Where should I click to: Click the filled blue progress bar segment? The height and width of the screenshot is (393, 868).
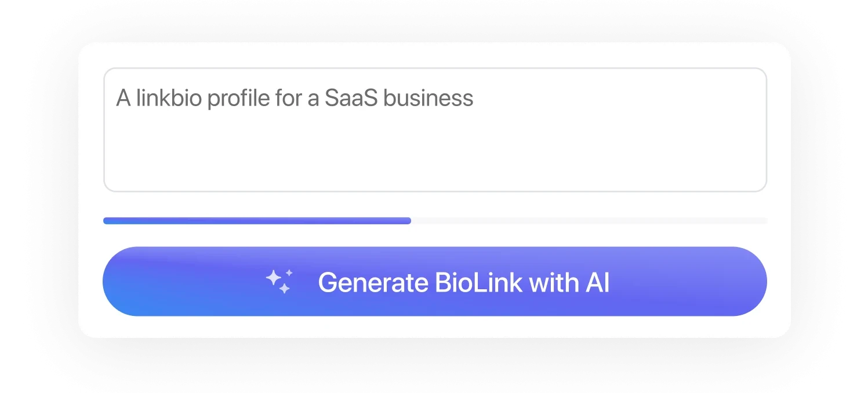(257, 221)
